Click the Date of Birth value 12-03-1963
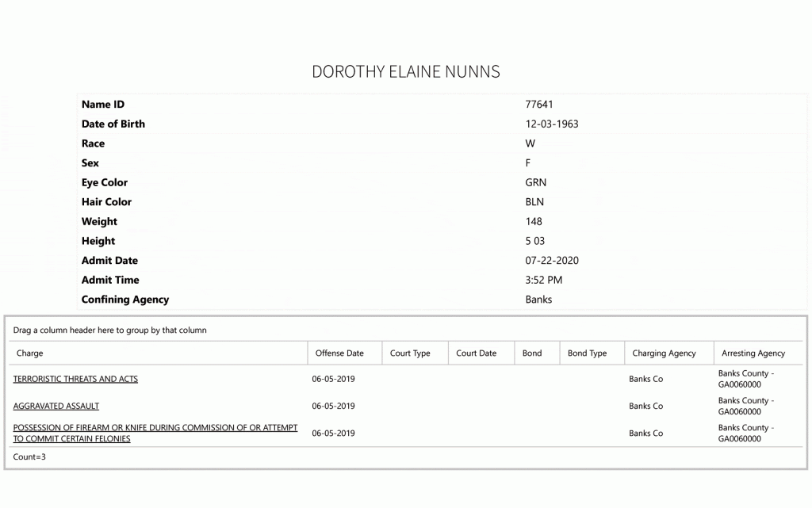Screen dimensions: 812x508 pos(552,124)
